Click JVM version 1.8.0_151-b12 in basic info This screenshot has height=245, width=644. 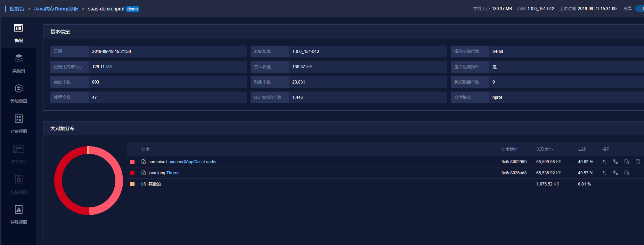coord(306,52)
